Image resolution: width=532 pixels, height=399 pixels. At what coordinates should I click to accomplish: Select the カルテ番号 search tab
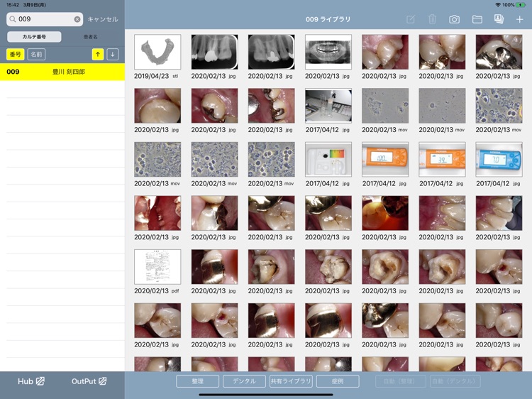click(34, 37)
